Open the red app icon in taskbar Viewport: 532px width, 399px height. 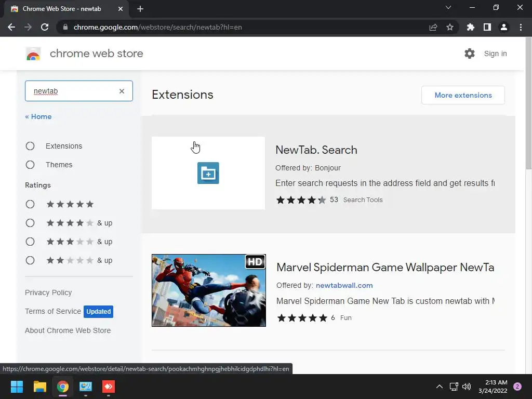[109, 387]
